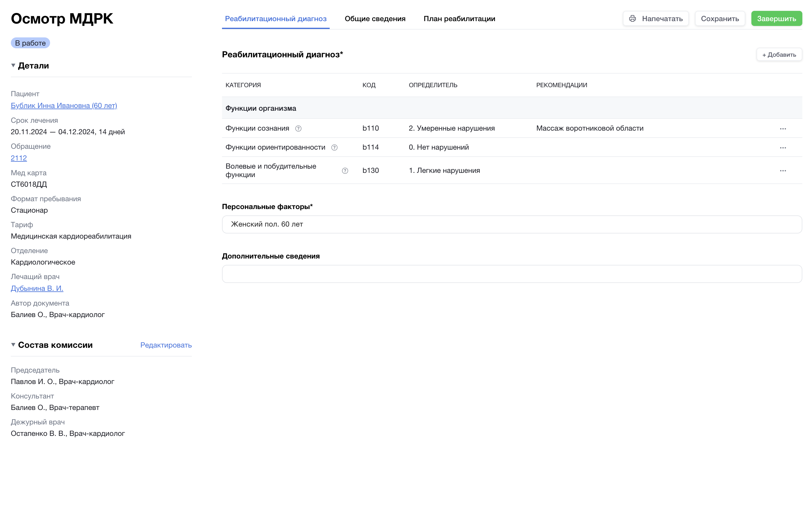Click the printer icon on Напечатать
Image resolution: width=812 pixels, height=511 pixels.
pos(632,18)
